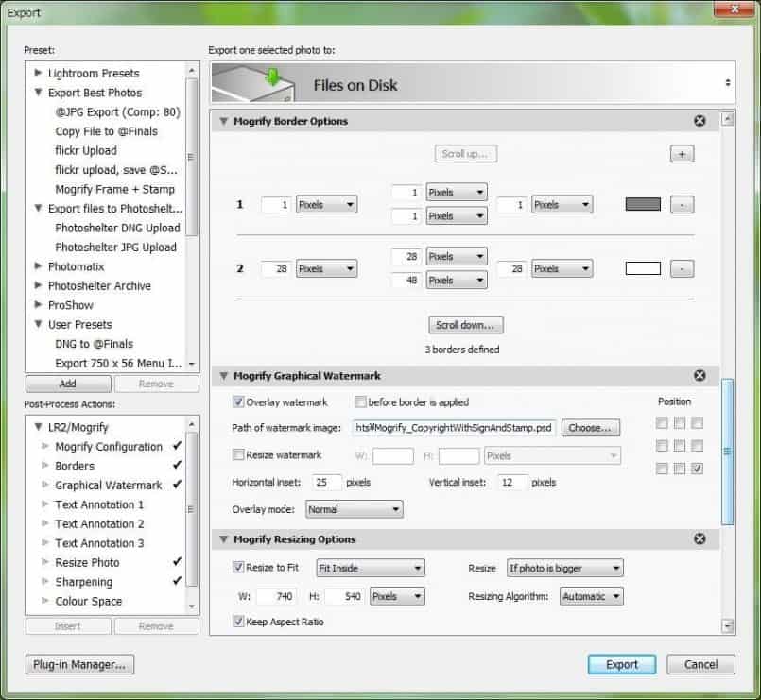761x700 pixels.
Task: Click the gray color swatch for border 1
Action: point(643,204)
